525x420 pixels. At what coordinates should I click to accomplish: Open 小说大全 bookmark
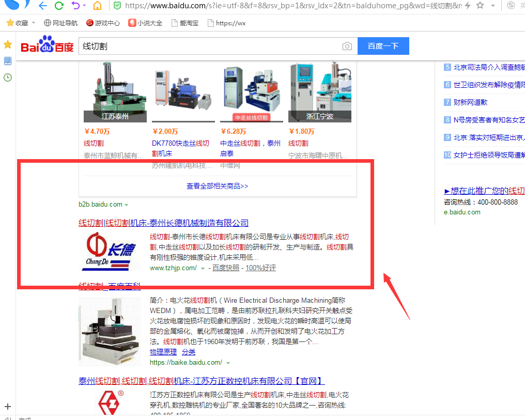pos(145,23)
